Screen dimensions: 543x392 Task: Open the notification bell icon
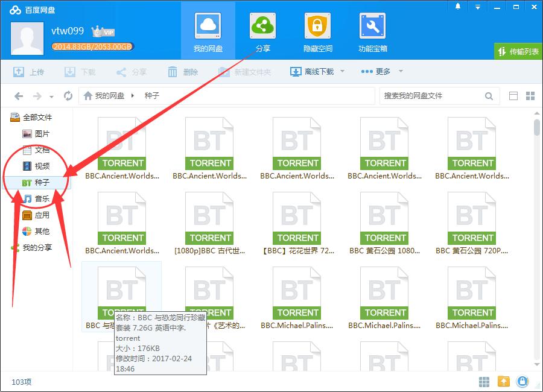pos(458,7)
